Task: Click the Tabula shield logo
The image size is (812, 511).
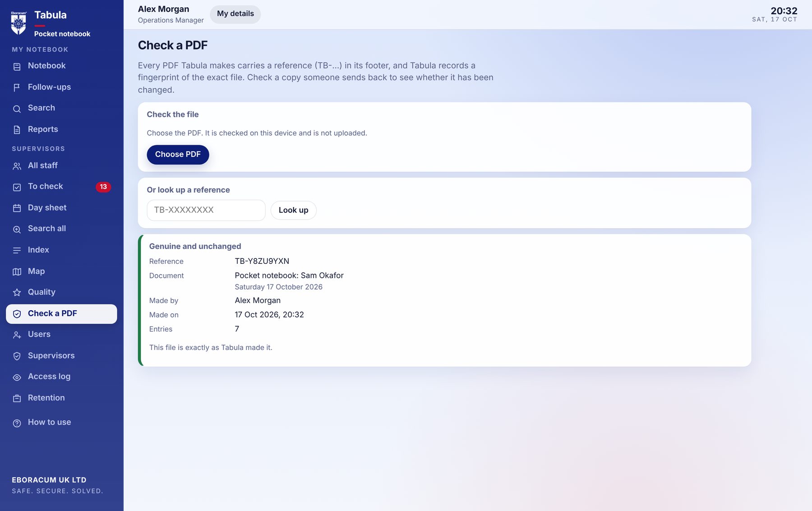Action: point(18,23)
